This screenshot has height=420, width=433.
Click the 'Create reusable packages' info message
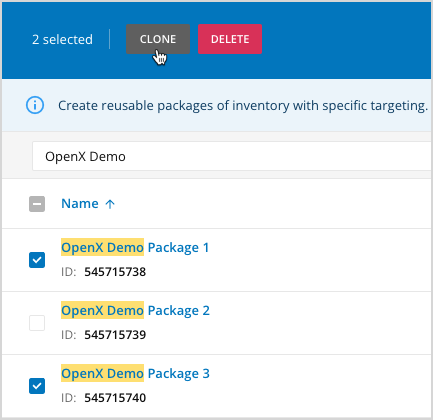point(243,106)
